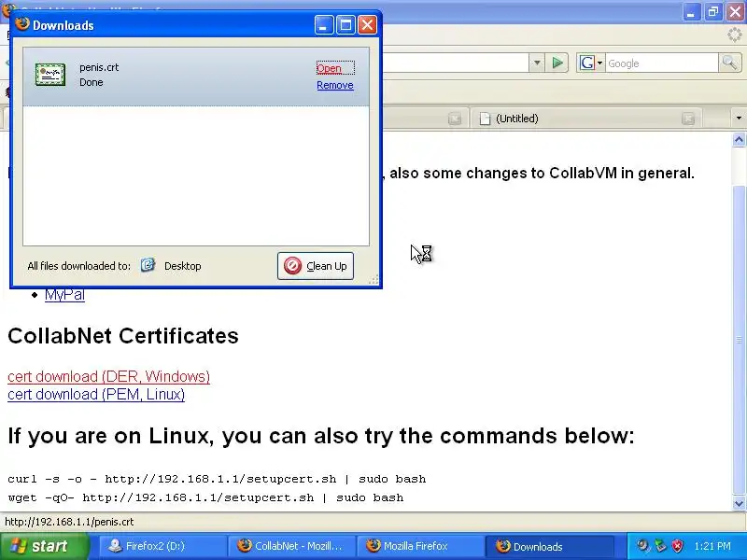This screenshot has height=560, width=747.
Task: Expand the address bar history dropdown
Action: click(537, 63)
